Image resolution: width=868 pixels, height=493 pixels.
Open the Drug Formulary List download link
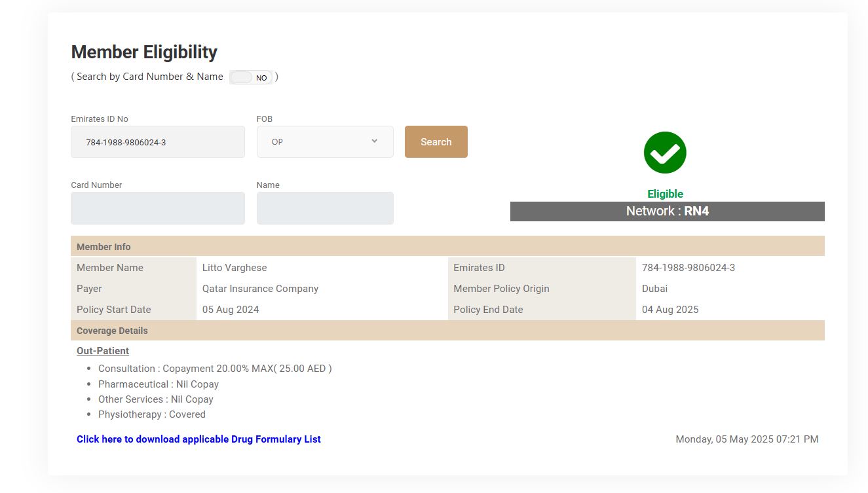[x=198, y=439]
